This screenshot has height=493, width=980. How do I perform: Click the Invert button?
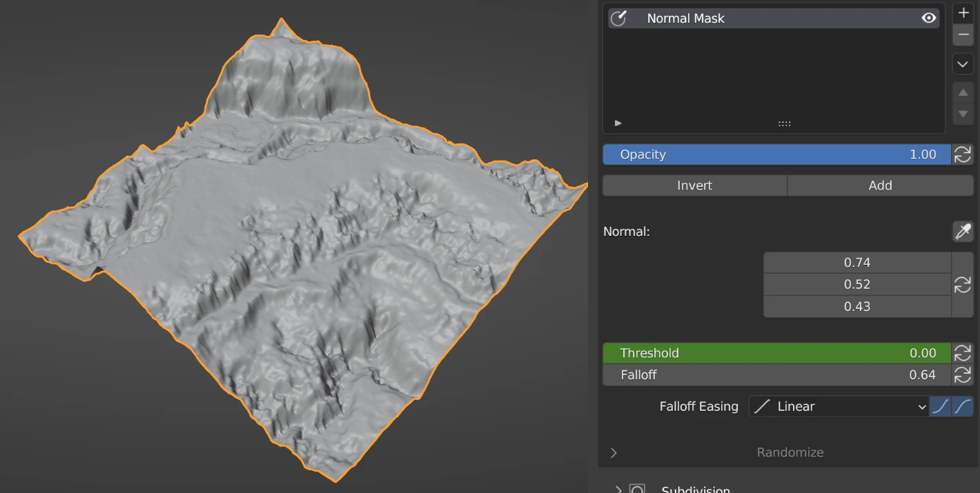694,185
